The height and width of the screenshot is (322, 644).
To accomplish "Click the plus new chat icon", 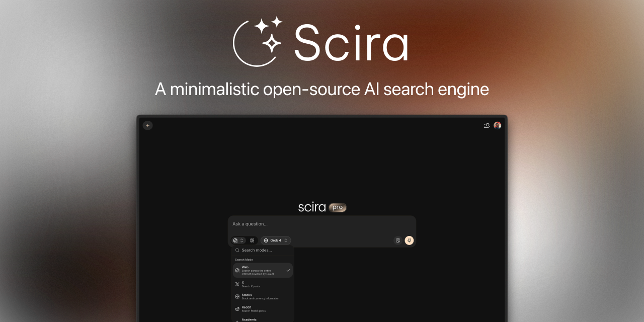I will [x=147, y=125].
